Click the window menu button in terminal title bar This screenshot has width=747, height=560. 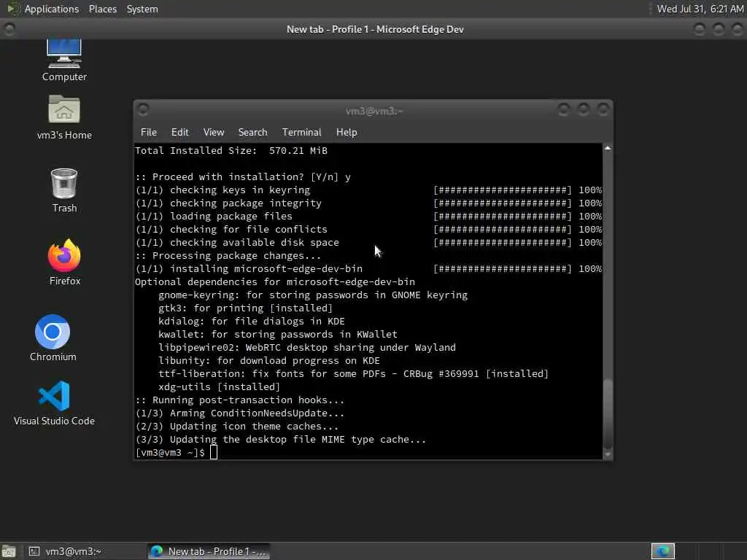click(143, 109)
